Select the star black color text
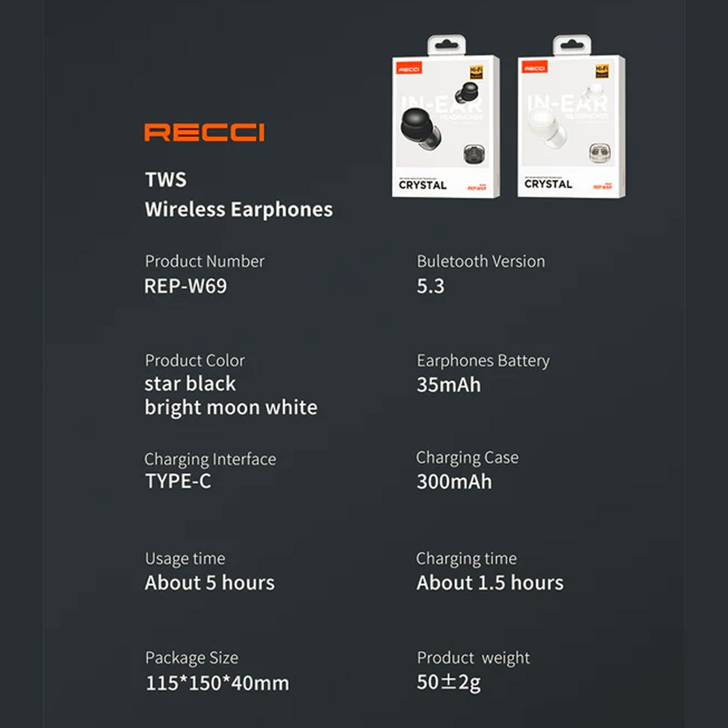Viewport: 728px width, 728px height. (190, 384)
